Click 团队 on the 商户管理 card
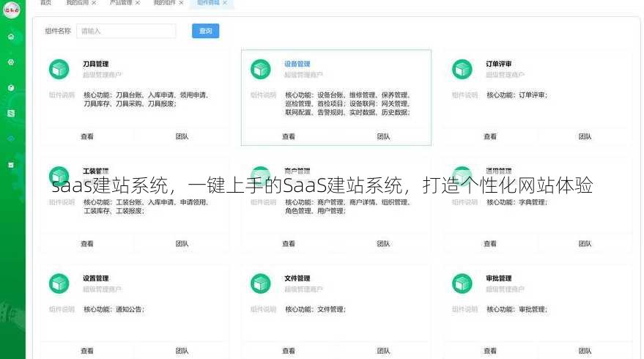The image size is (644, 359). coord(383,243)
